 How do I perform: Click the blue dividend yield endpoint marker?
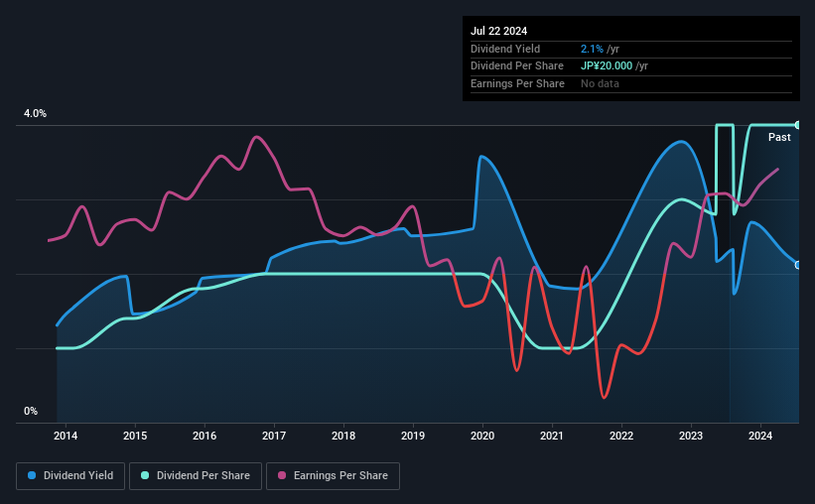pyautogui.click(x=798, y=265)
